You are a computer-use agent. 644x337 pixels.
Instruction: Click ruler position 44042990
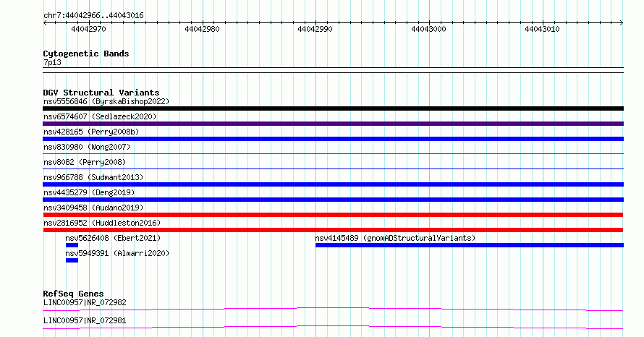click(x=315, y=29)
